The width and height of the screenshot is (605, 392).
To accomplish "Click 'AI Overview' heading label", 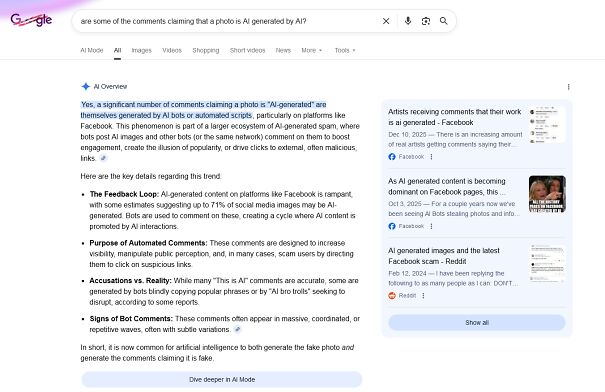I will [x=110, y=86].
